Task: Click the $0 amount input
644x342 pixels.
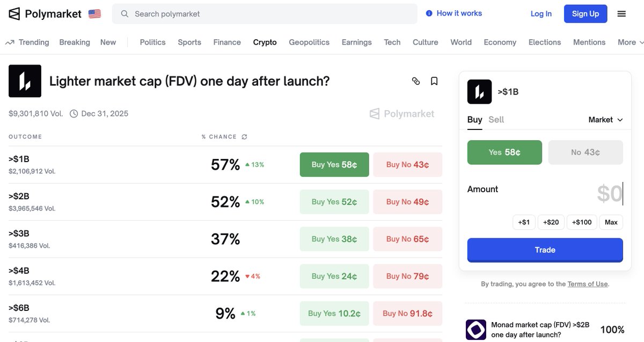Action: pyautogui.click(x=610, y=194)
